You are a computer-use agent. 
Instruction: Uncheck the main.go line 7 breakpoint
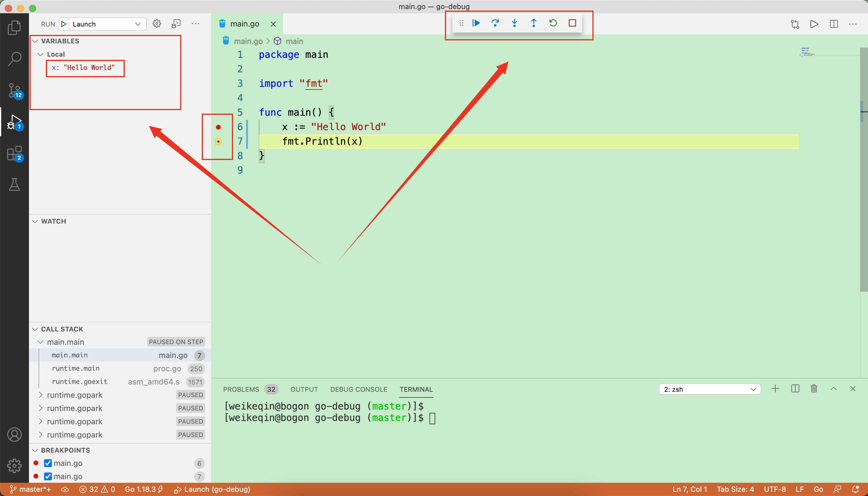click(48, 476)
